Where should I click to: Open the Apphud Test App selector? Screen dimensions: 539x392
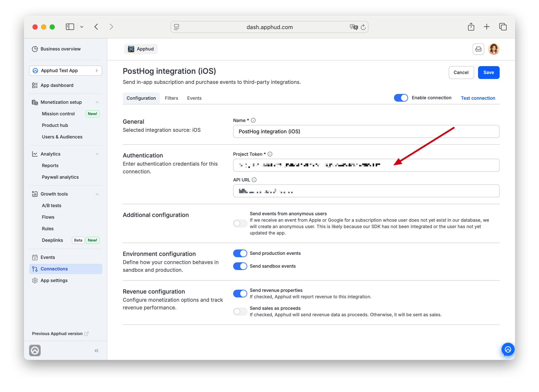coord(66,71)
